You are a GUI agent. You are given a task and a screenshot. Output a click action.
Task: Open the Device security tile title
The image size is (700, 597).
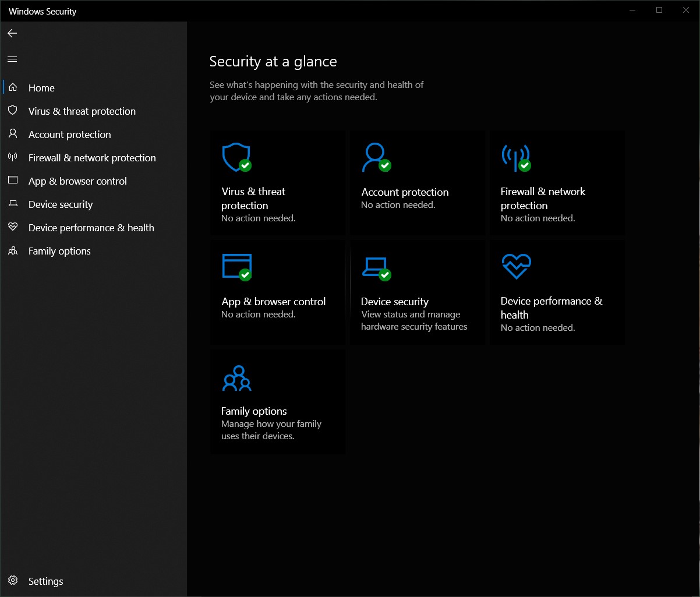(x=395, y=301)
